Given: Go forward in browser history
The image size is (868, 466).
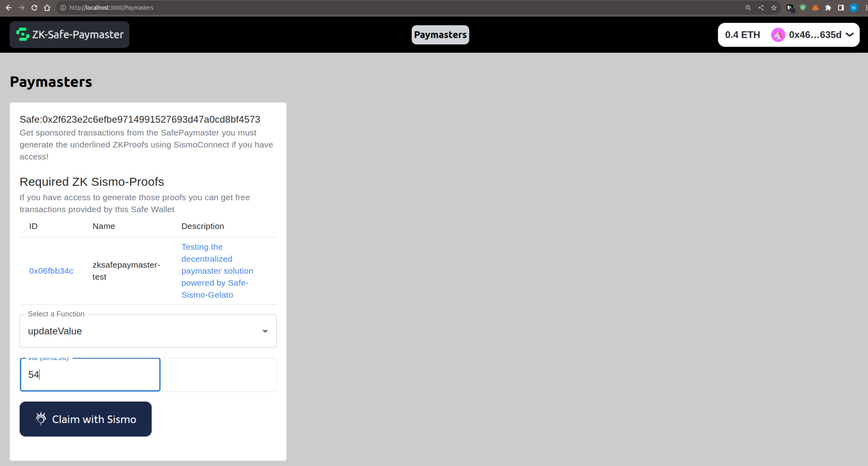Looking at the screenshot, I should coord(22,8).
